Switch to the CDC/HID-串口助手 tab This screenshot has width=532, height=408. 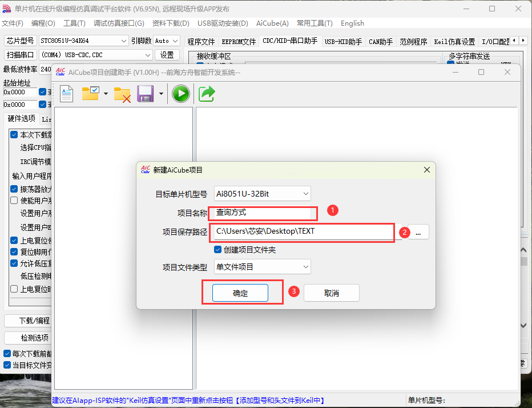click(x=290, y=41)
